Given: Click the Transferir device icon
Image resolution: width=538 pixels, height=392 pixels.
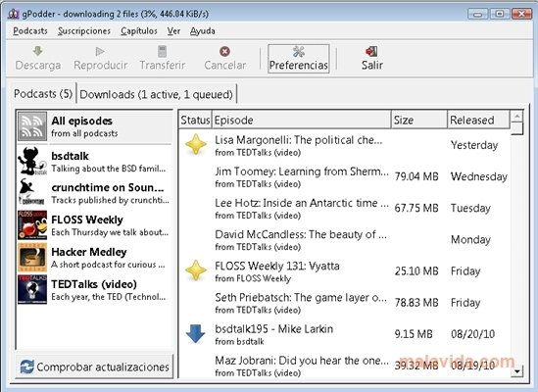Looking at the screenshot, I should (162, 52).
